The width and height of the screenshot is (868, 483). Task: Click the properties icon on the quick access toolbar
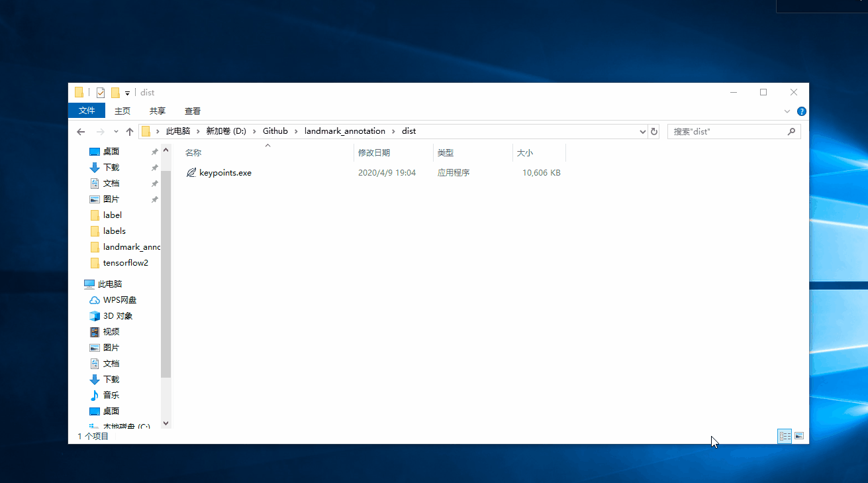pos(100,92)
